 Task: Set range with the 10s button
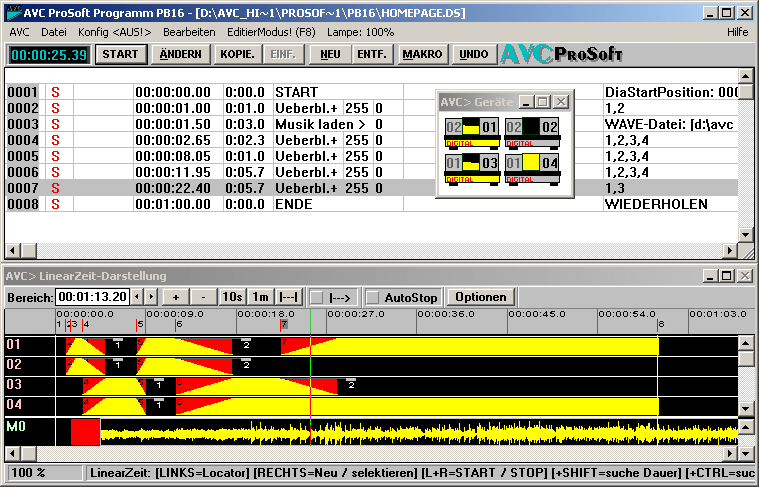[x=232, y=297]
